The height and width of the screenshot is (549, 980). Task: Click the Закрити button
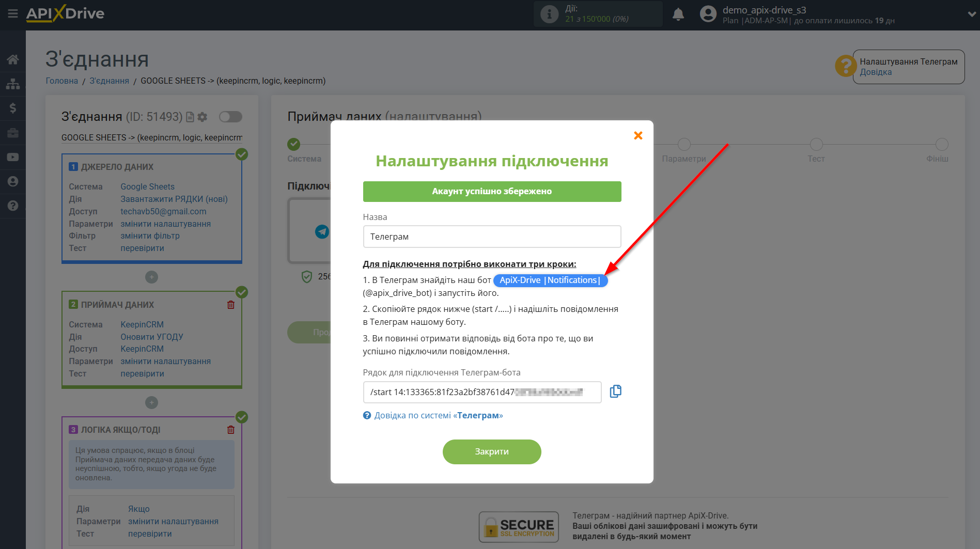point(492,452)
